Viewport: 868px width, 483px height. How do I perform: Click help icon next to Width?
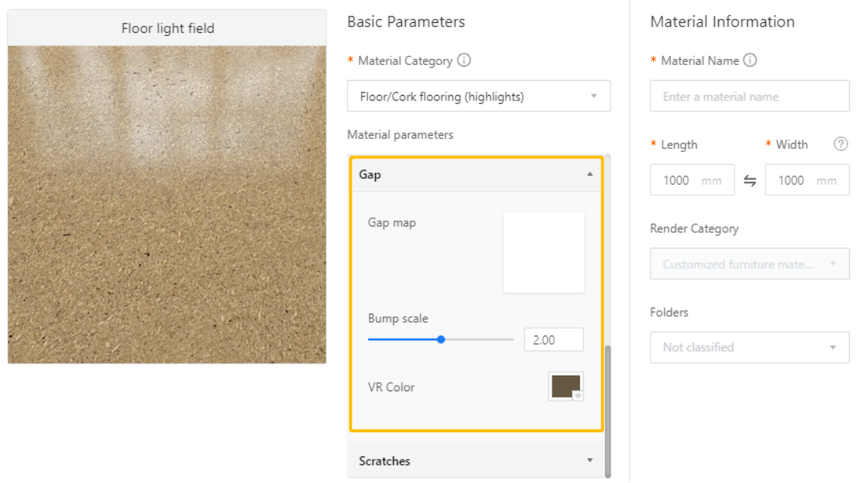point(841,144)
